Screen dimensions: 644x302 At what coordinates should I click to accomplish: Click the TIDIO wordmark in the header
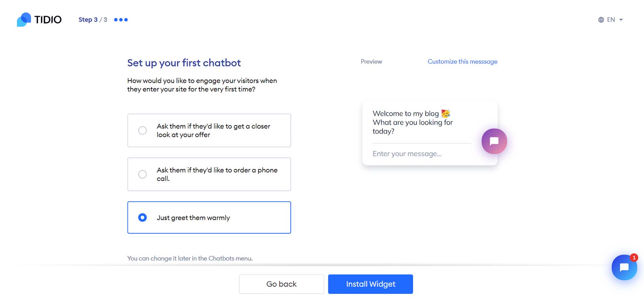point(48,20)
